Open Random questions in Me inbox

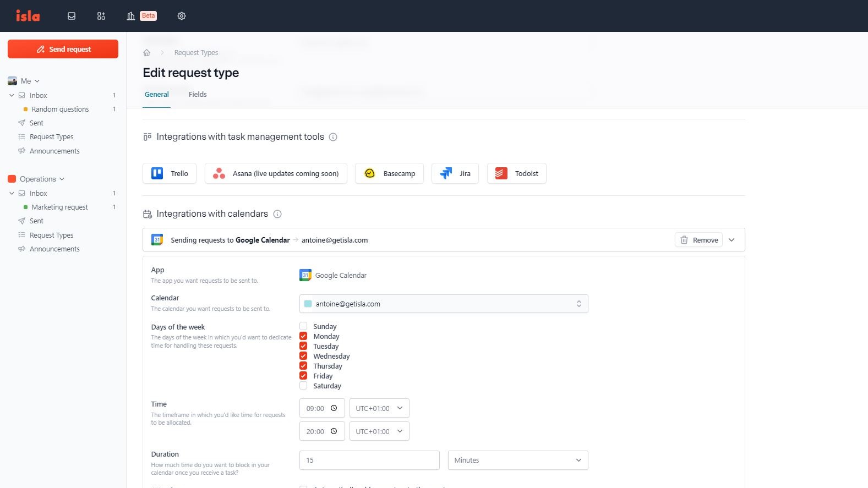point(60,109)
